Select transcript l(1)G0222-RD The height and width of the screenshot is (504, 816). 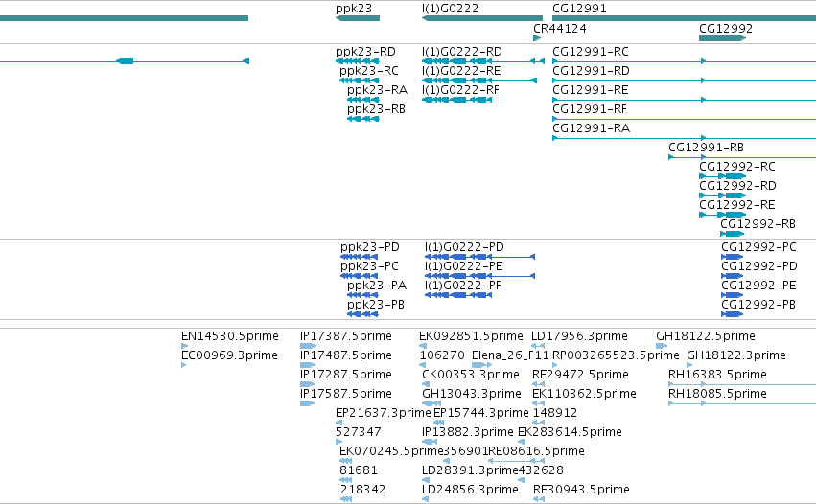(x=483, y=61)
